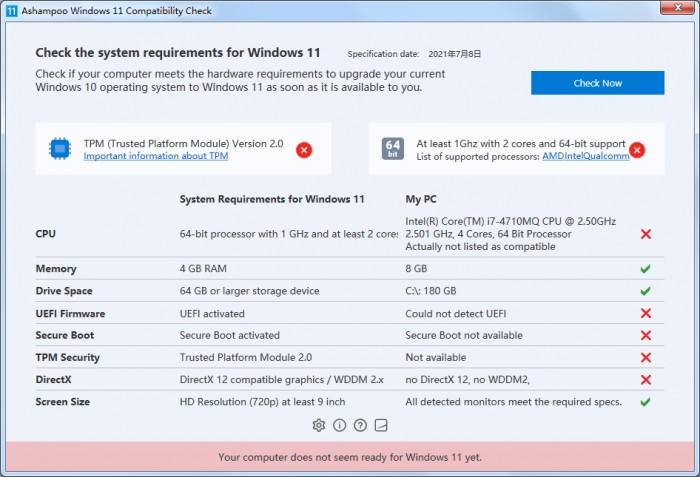Viewport: 700px width, 477px height.
Task: Click the '8 GB' My PC value
Action: tap(416, 269)
